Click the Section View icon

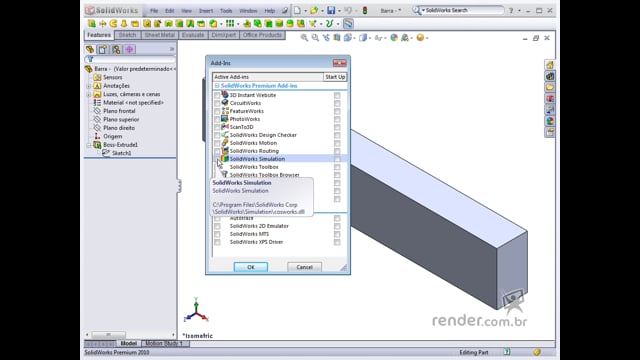337,38
